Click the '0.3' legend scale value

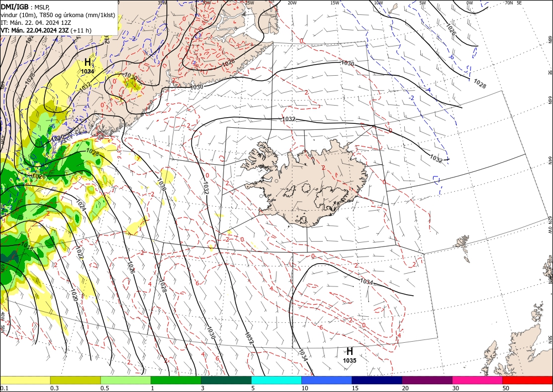[x=54, y=388]
